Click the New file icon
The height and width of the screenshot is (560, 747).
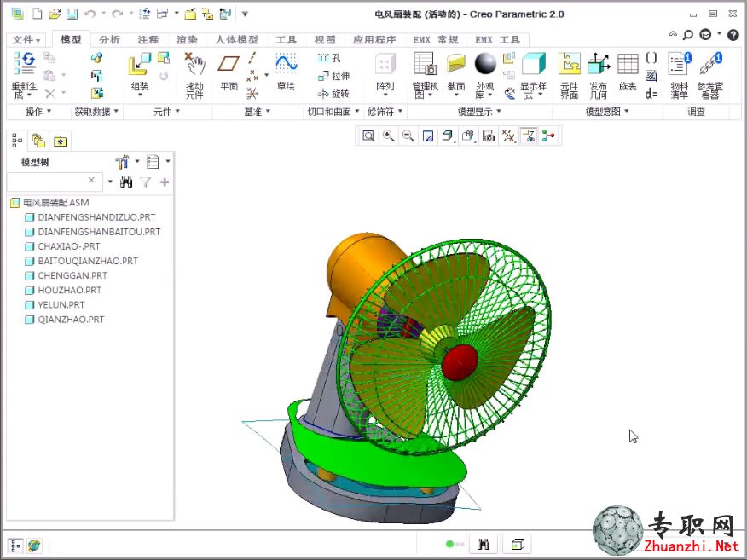[x=38, y=14]
